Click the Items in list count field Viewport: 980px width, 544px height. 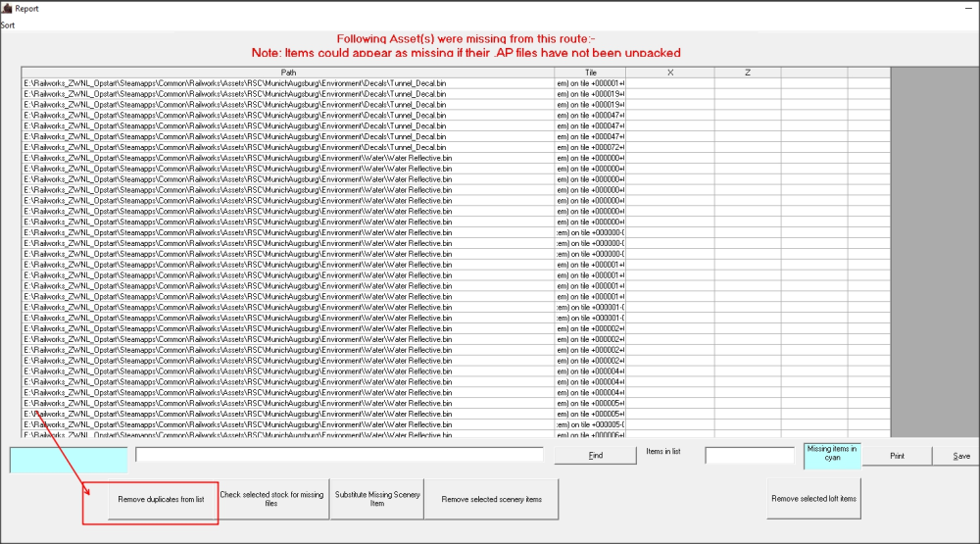pyautogui.click(x=749, y=456)
